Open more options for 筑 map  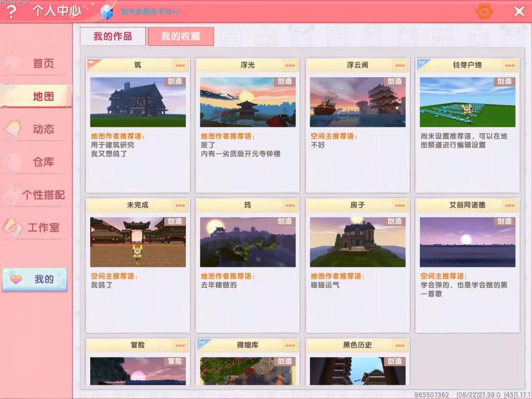click(x=180, y=65)
